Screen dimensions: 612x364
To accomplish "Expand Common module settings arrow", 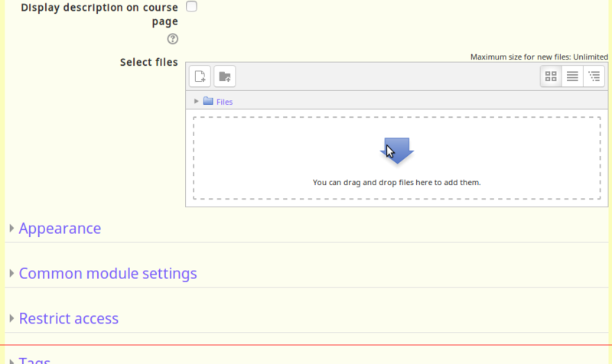I will click(x=11, y=273).
